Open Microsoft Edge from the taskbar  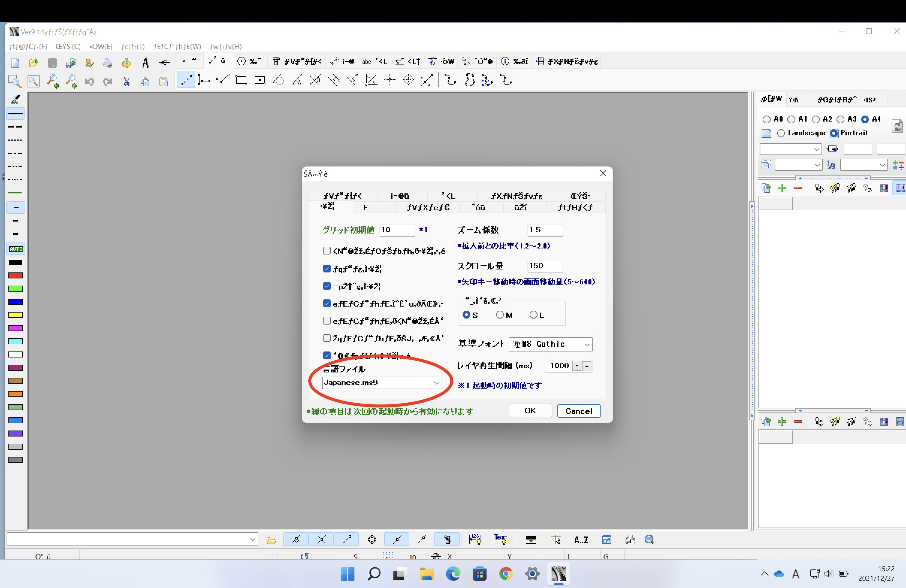(x=453, y=574)
